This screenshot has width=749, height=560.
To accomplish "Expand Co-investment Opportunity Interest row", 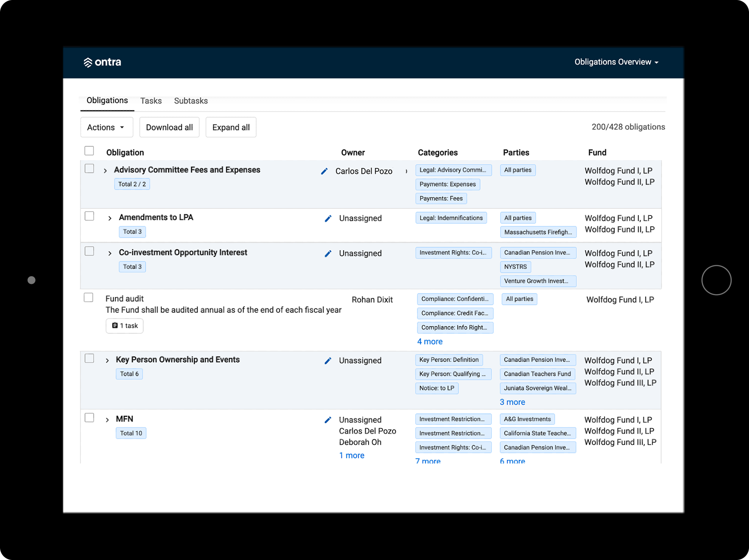I will (109, 253).
